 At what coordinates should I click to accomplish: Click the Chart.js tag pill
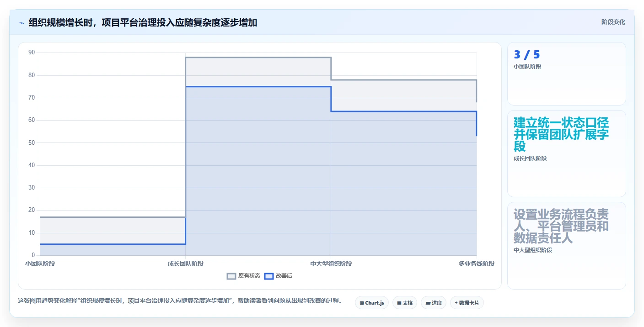372,303
